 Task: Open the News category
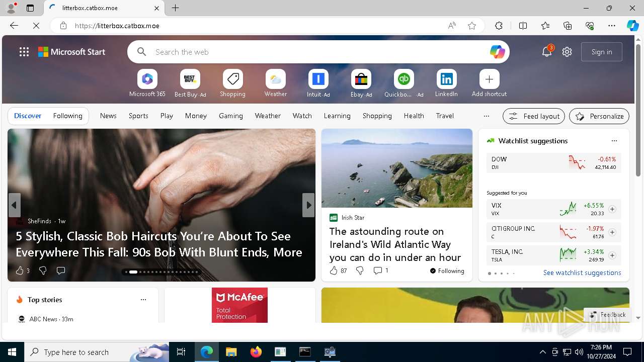point(108,116)
